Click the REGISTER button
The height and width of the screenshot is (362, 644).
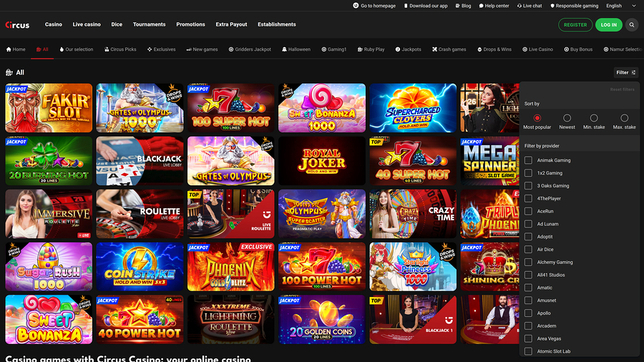click(x=575, y=25)
